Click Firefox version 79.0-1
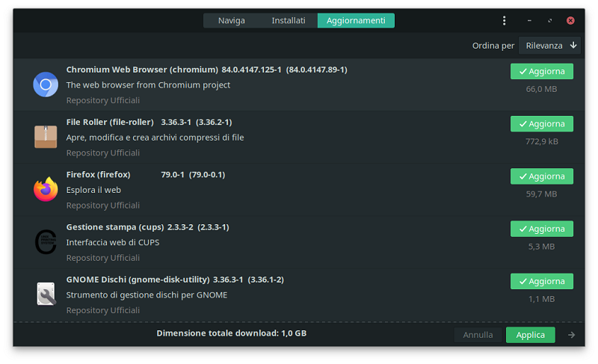Image resolution: width=598 pixels, height=364 pixels. 173,175
